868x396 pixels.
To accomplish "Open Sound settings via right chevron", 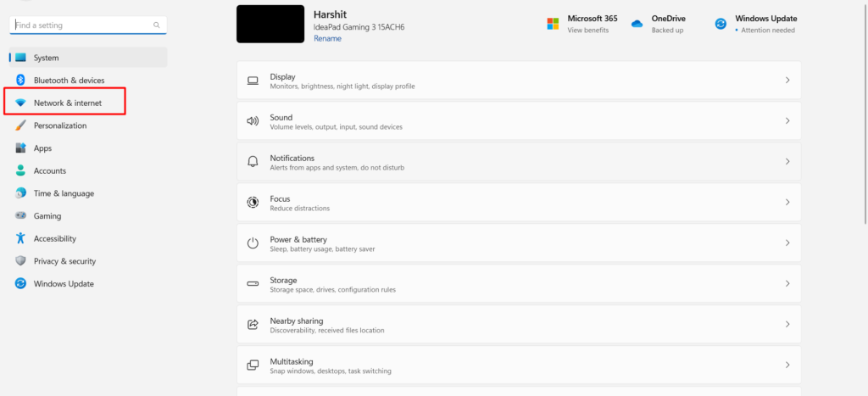I will 787,121.
